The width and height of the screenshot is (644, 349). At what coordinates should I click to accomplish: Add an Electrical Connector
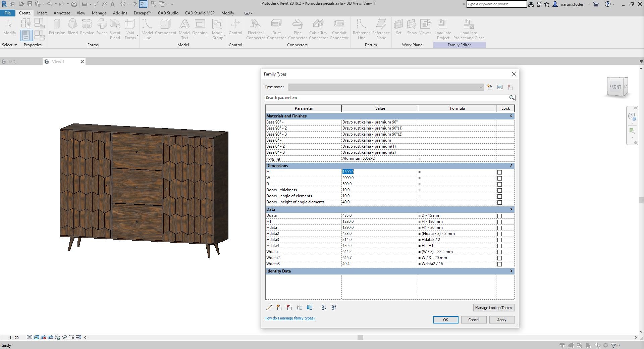[256, 29]
